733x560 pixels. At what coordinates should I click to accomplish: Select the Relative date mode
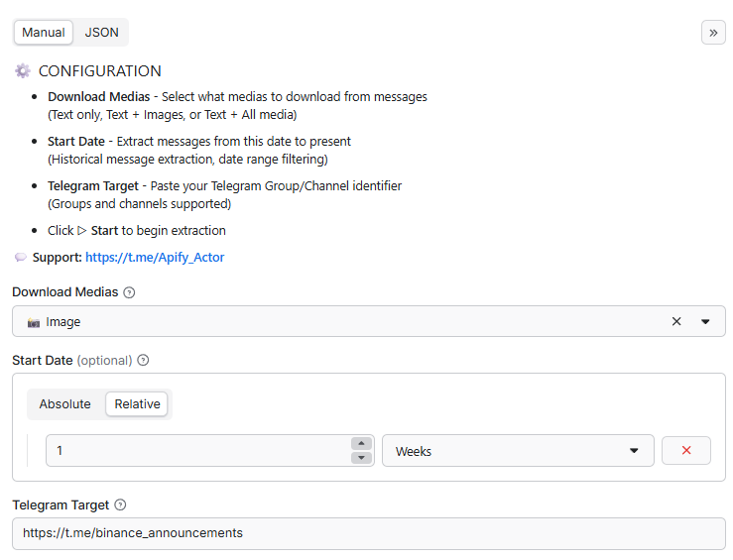pyautogui.click(x=137, y=404)
